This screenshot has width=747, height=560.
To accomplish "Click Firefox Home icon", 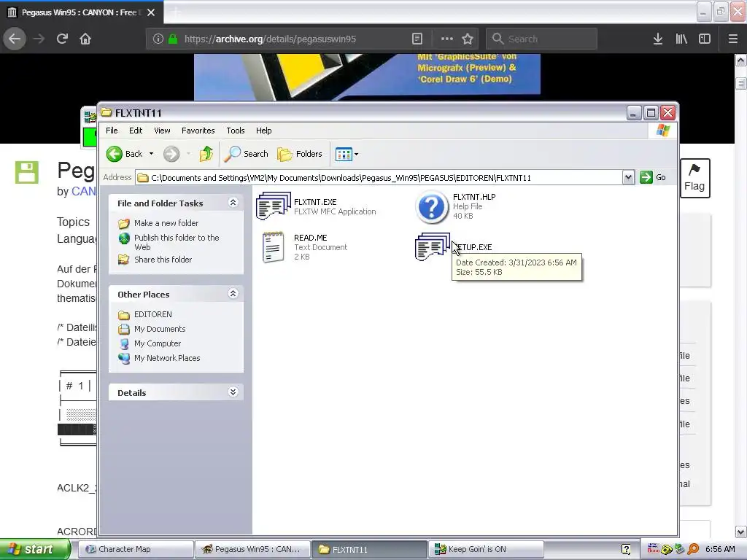I will (x=85, y=39).
